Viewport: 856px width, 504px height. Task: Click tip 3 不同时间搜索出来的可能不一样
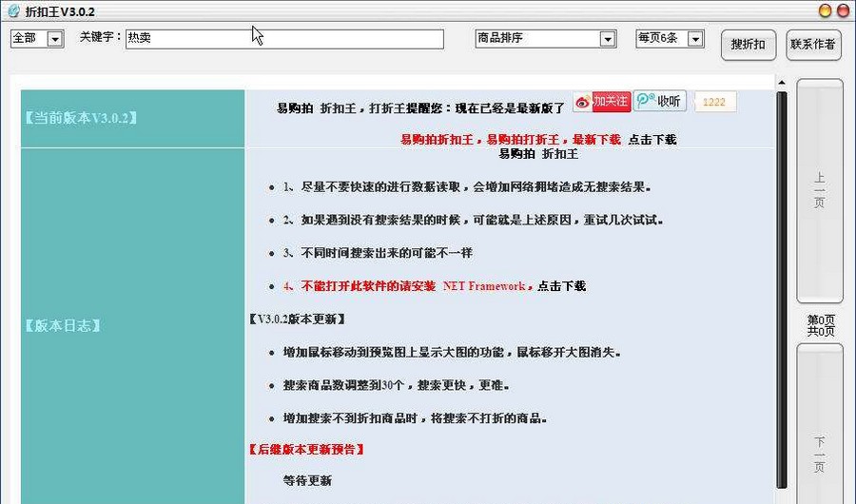[x=378, y=253]
